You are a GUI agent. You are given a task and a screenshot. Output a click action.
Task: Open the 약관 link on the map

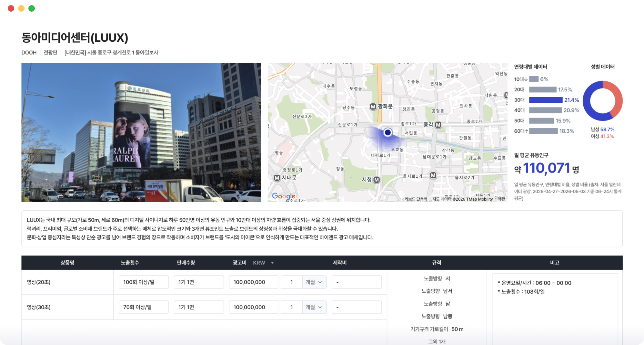(501, 199)
